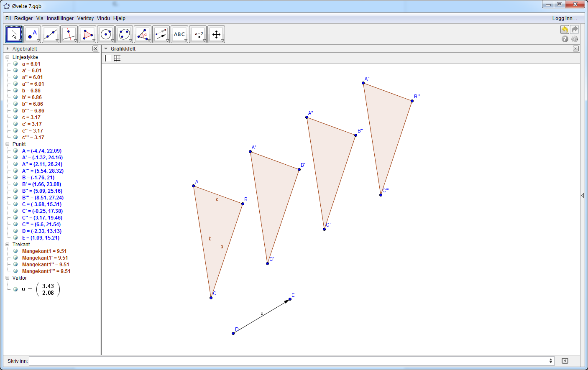Toggle the Grafikkfelt style bar triangle

(x=106, y=48)
